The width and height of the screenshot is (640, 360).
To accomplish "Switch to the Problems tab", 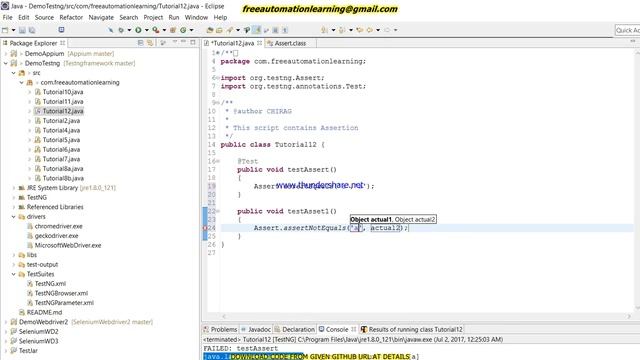I will pos(220,329).
